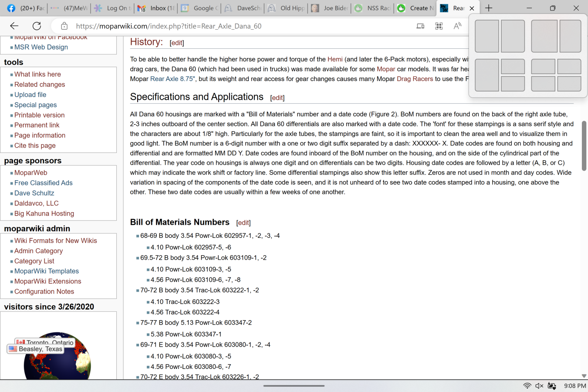This screenshot has width=588, height=392.
Task: Open the Permanent link
Action: point(37,125)
